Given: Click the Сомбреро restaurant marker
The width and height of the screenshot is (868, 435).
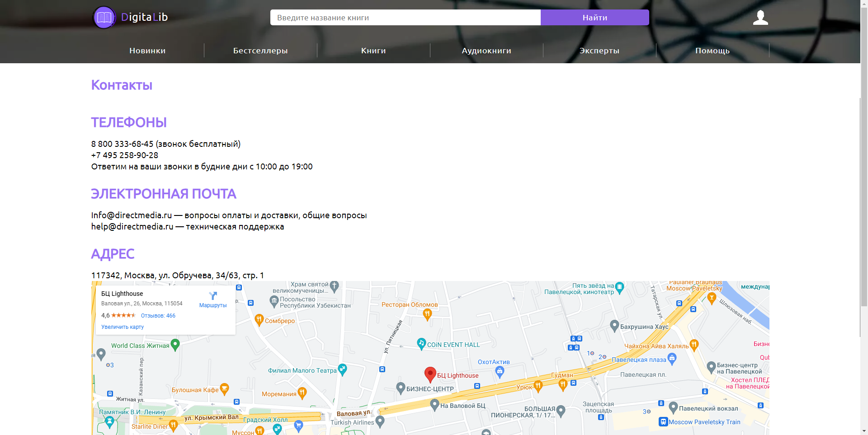Looking at the screenshot, I should click(x=259, y=320).
